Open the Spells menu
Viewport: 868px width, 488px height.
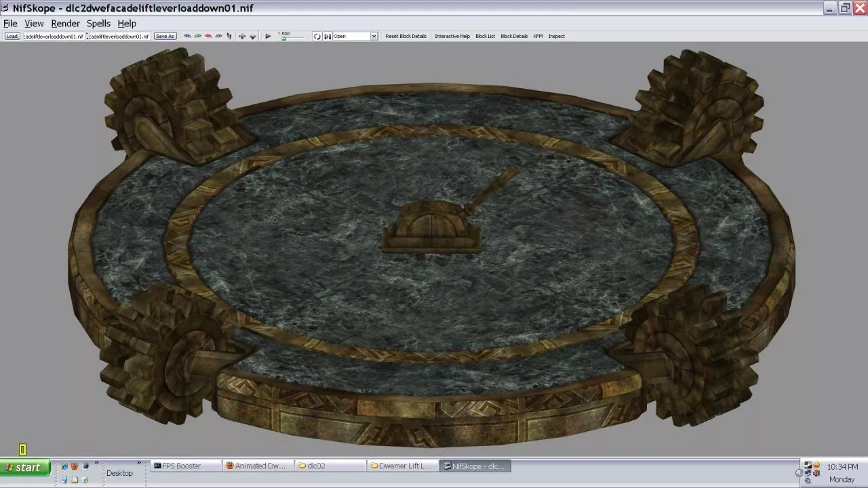(98, 23)
